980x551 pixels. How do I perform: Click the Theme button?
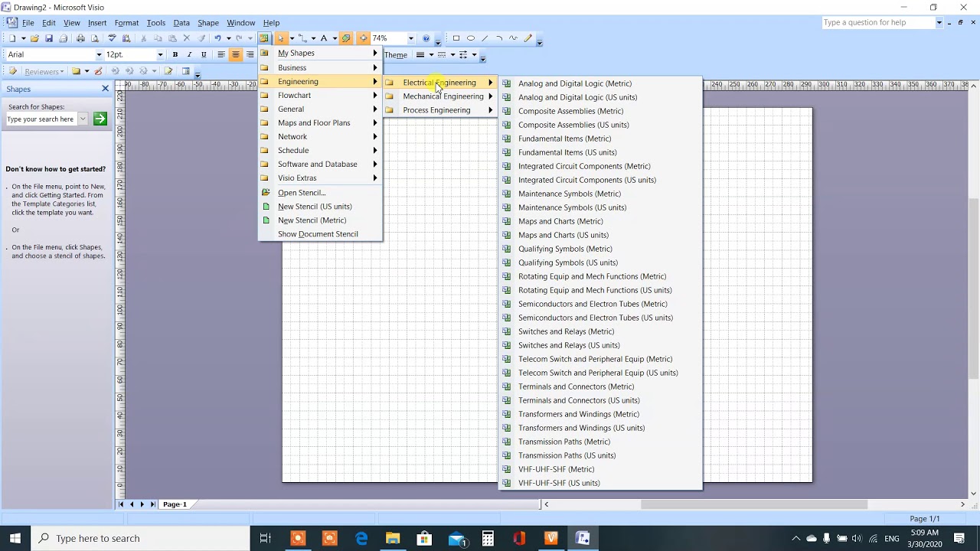click(396, 55)
